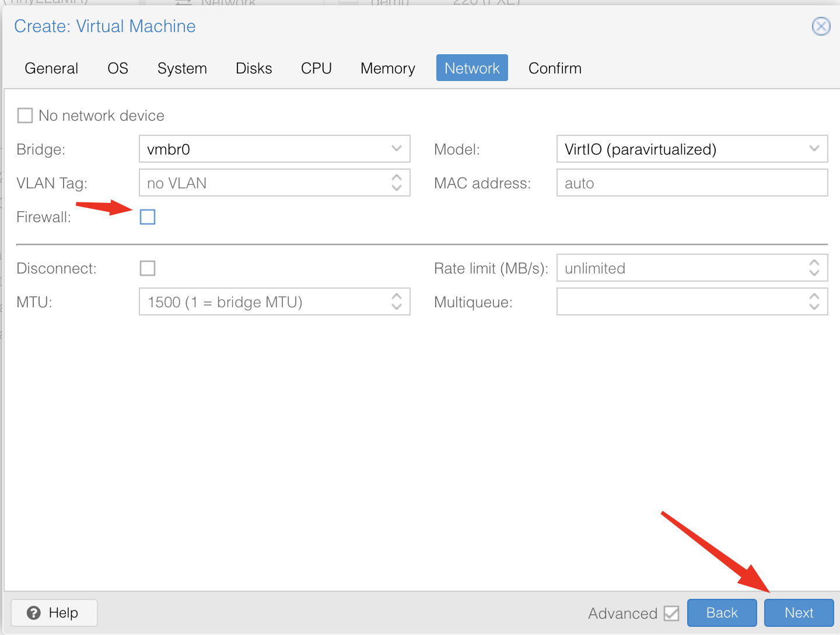Switch to the General tab
The width and height of the screenshot is (840, 635).
pyautogui.click(x=51, y=68)
